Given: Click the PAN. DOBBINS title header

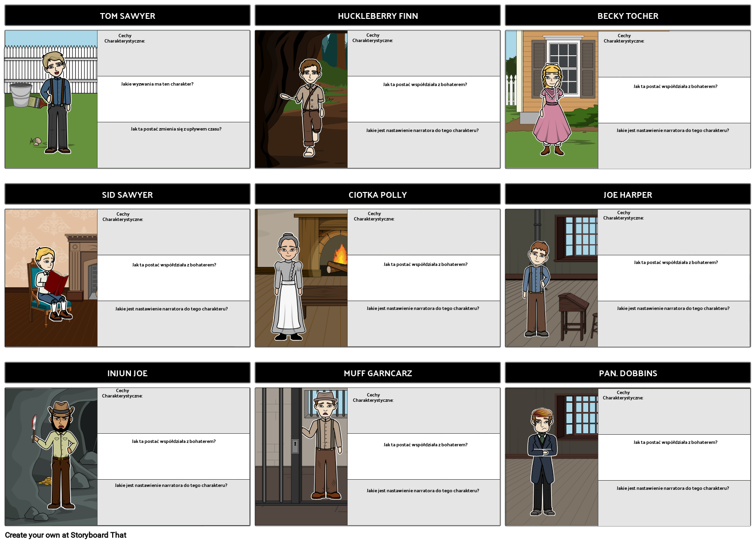Looking at the screenshot, I should click(628, 373).
